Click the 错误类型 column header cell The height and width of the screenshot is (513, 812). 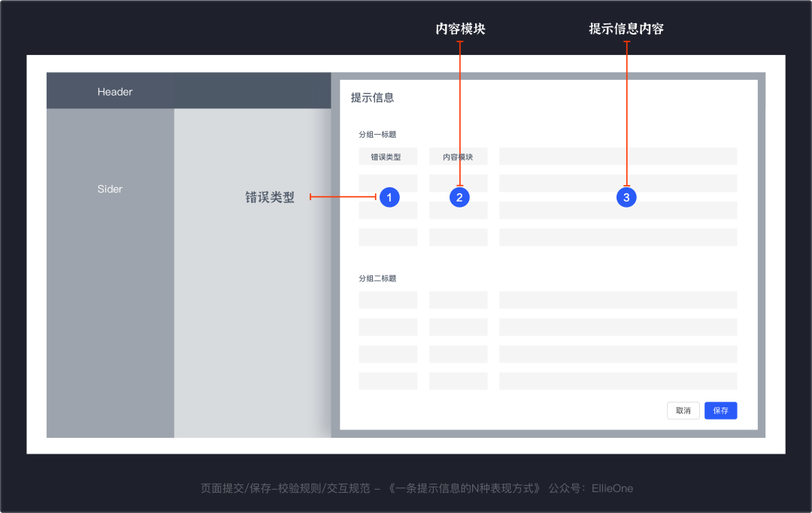click(387, 156)
